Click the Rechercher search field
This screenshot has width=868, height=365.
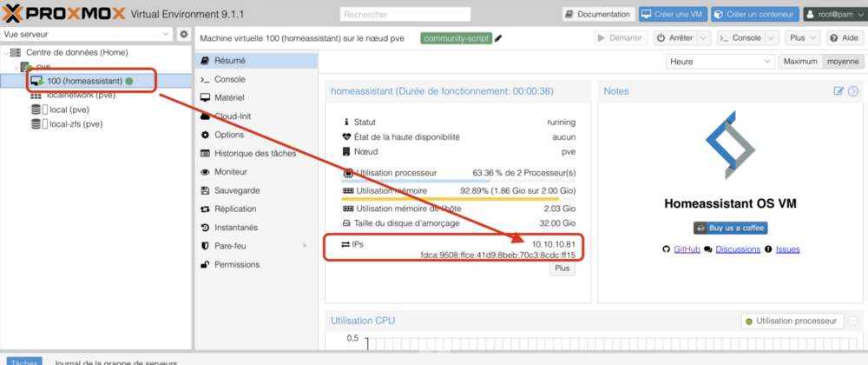pyautogui.click(x=405, y=15)
